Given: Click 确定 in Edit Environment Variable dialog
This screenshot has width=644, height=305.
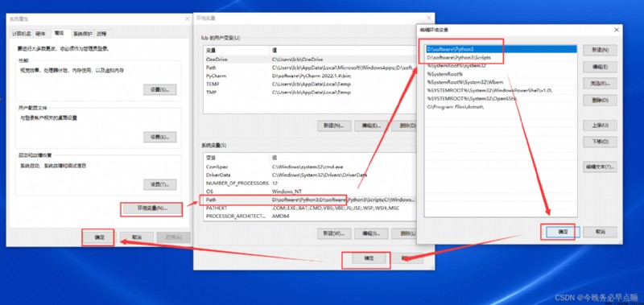Looking at the screenshot, I should [x=563, y=232].
